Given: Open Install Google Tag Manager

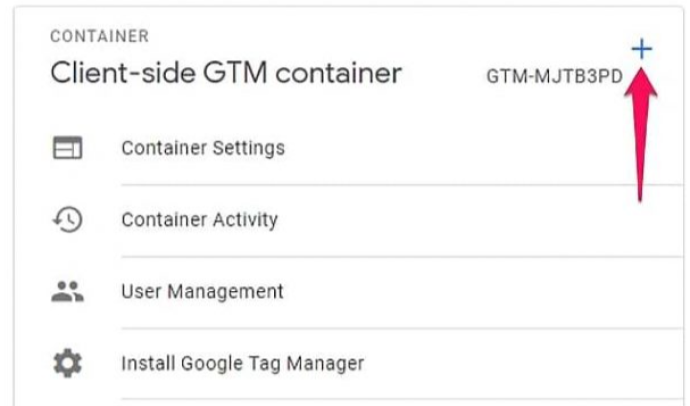Looking at the screenshot, I should (242, 363).
